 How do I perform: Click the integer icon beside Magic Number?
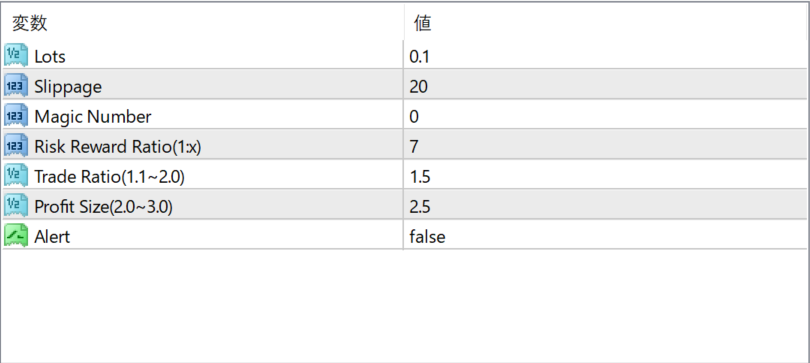point(16,116)
